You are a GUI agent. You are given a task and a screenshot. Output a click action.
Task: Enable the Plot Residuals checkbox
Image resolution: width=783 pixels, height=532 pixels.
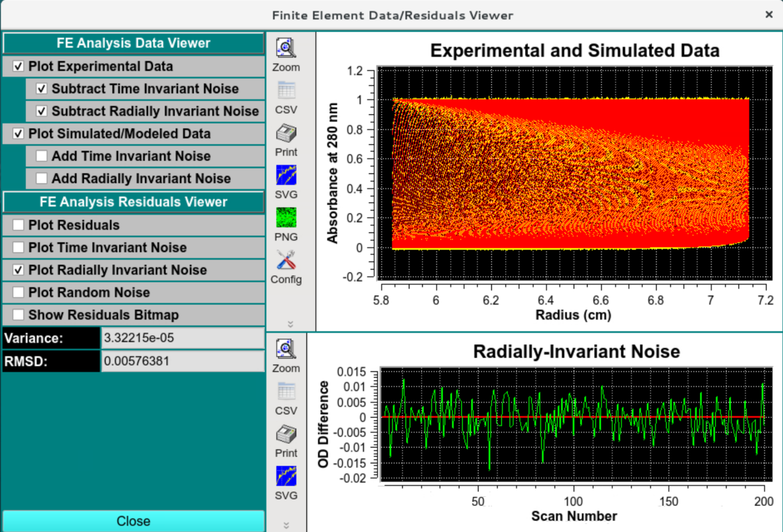18,225
